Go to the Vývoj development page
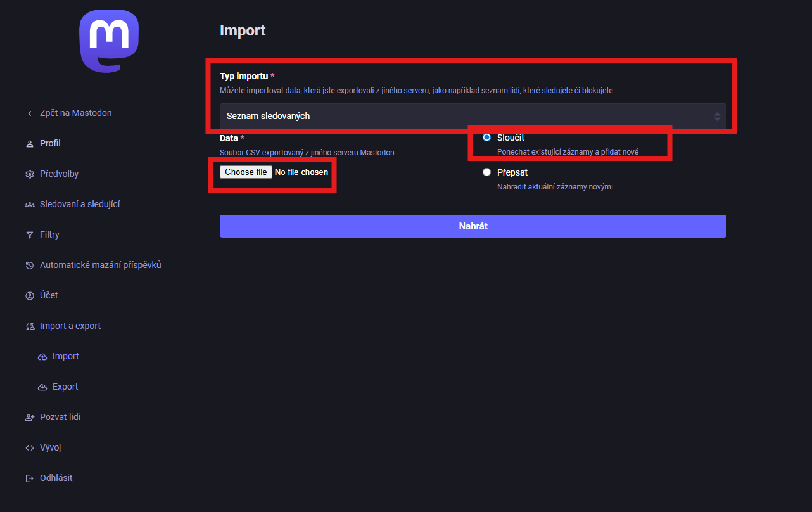The image size is (812, 512). [x=50, y=448]
